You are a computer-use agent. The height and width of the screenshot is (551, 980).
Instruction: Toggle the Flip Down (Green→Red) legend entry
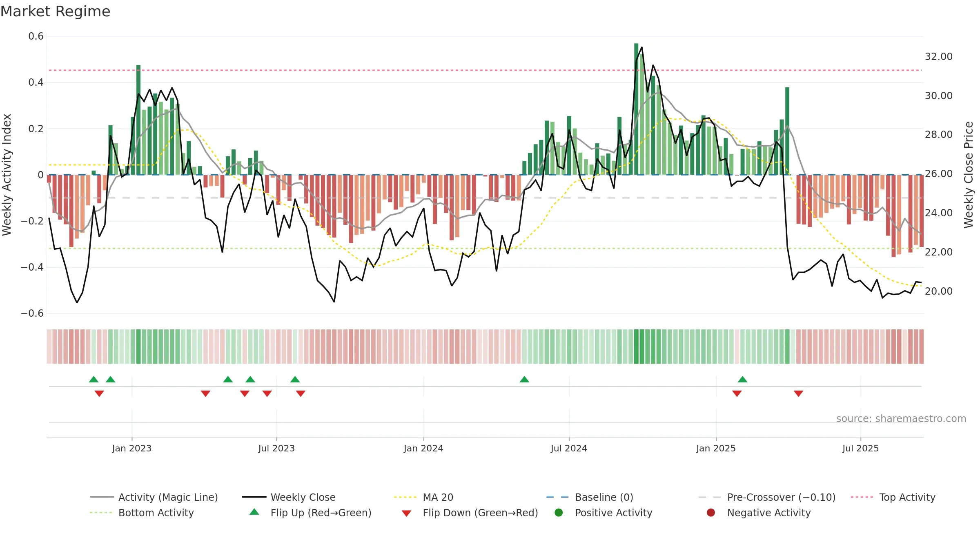tap(470, 513)
